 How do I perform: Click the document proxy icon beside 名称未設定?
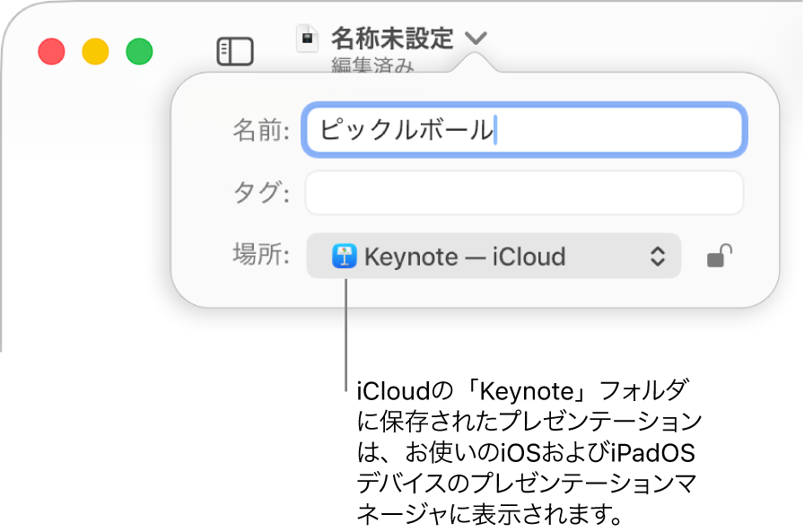click(x=307, y=39)
